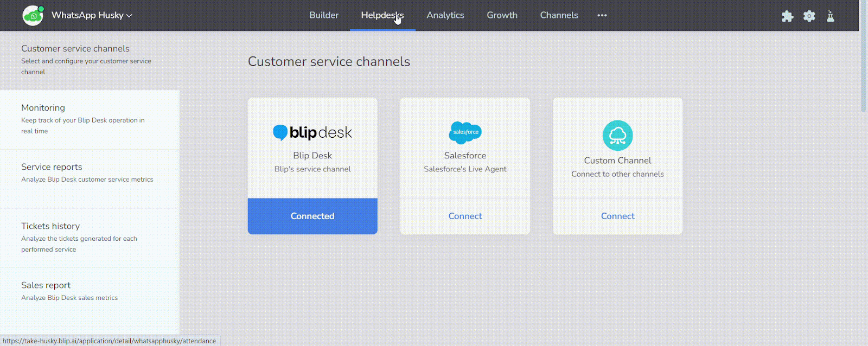
Task: Connect the Salesforce channel
Action: (x=465, y=216)
